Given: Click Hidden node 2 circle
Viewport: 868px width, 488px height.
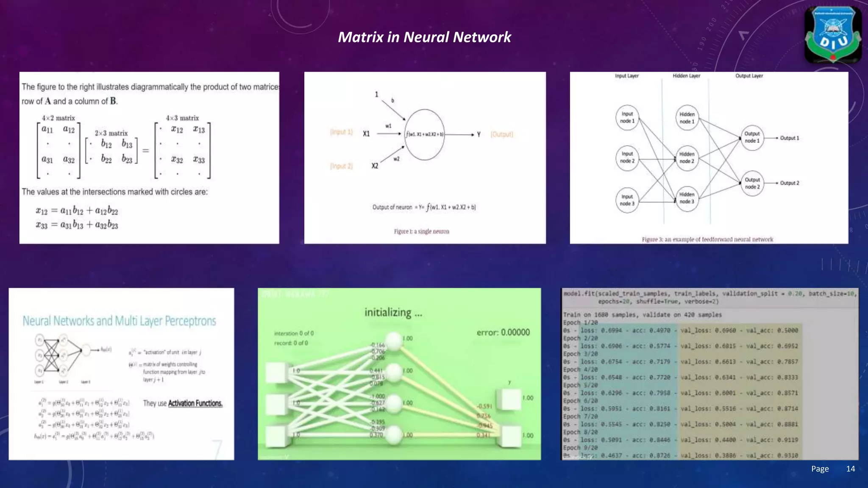Looking at the screenshot, I should (687, 158).
